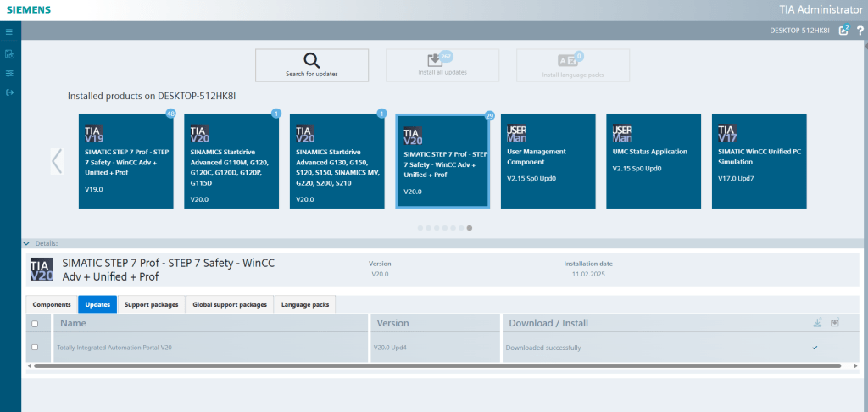Image resolution: width=868 pixels, height=412 pixels.
Task: Click the download-all icon in table header
Action: tap(817, 322)
